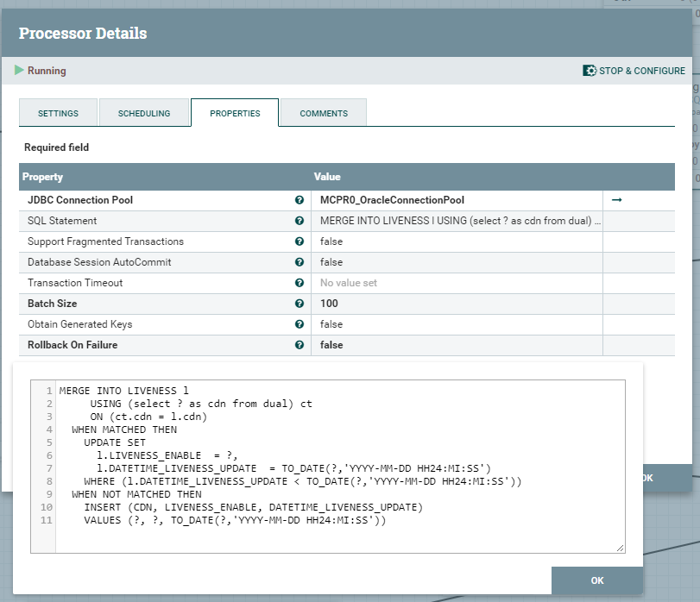
Task: Grab the SQL editor resize handle
Action: click(620, 548)
